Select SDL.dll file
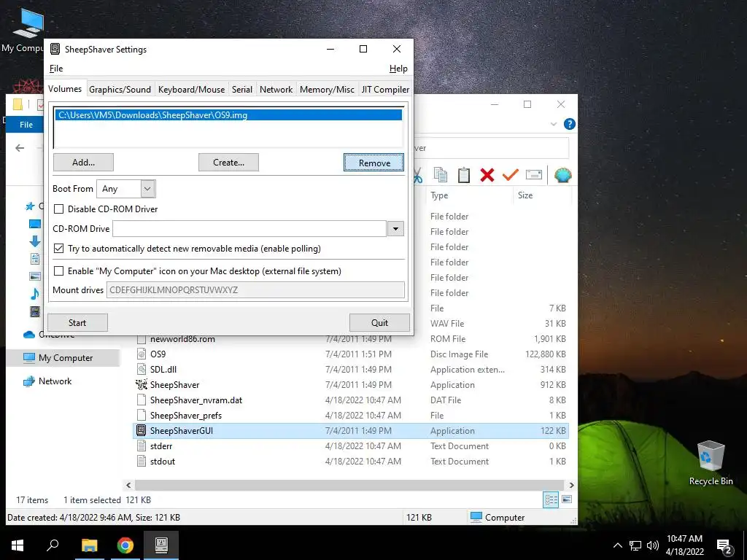This screenshot has width=747, height=560. (163, 370)
